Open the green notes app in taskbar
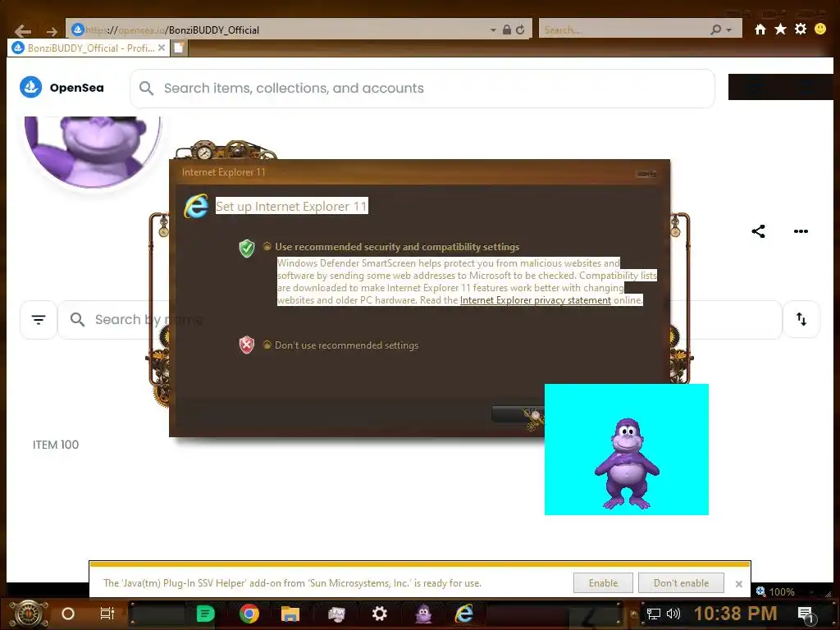 [x=205, y=614]
